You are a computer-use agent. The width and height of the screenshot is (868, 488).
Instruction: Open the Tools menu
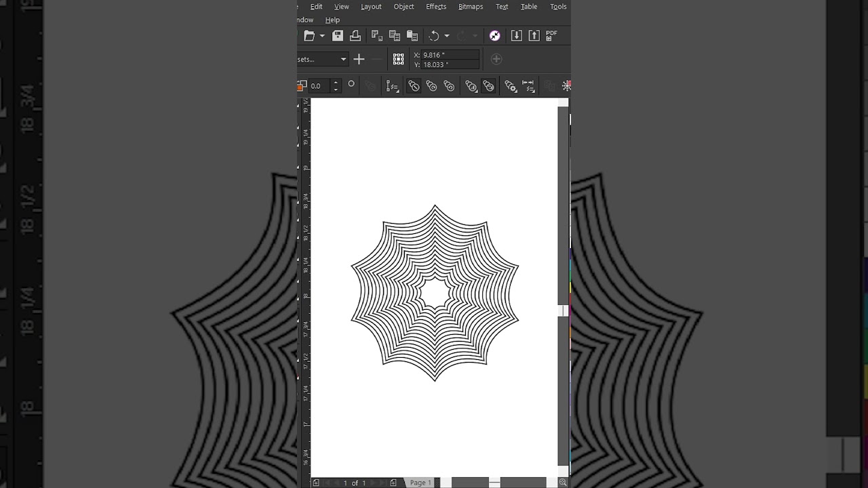[558, 7]
